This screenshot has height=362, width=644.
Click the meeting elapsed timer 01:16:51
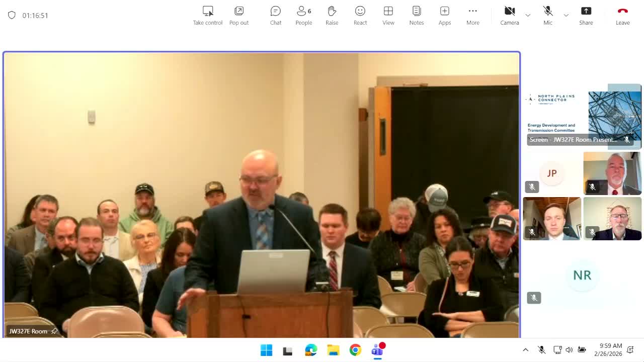pos(35,16)
